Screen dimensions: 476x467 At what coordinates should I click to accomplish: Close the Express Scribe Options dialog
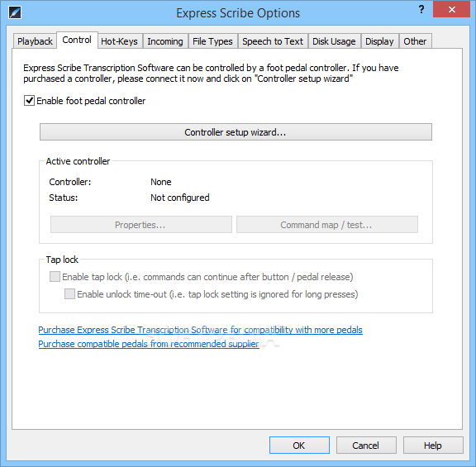tap(451, 9)
